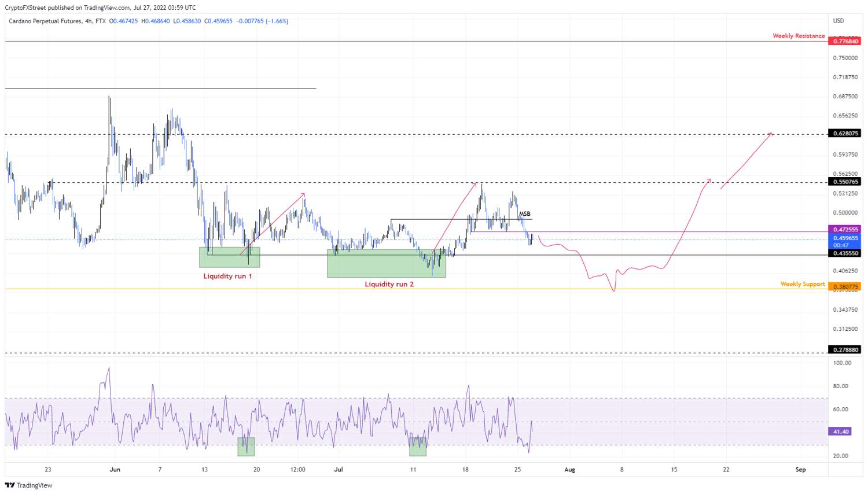
Task: Click the Liquidity run 1 text annotation
Action: tap(227, 277)
